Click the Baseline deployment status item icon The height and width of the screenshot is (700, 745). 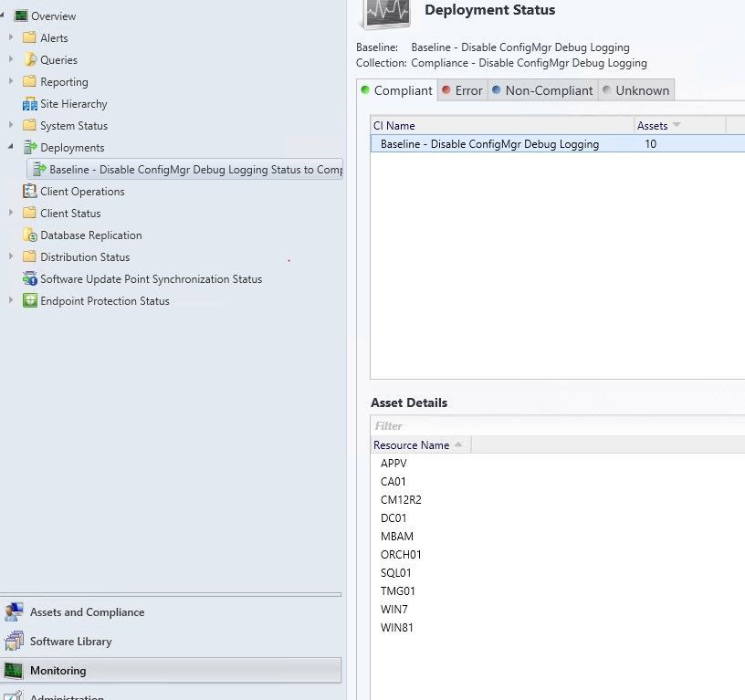tap(39, 169)
